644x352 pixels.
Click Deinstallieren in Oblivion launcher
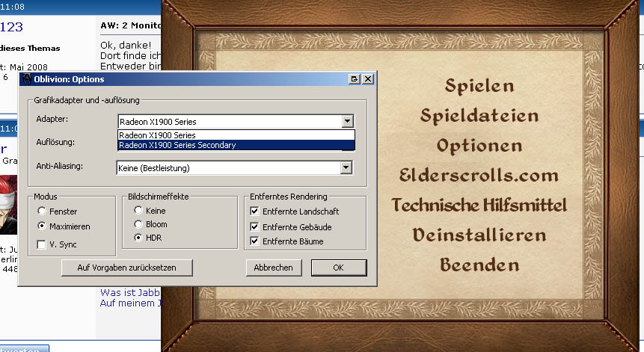(x=479, y=235)
